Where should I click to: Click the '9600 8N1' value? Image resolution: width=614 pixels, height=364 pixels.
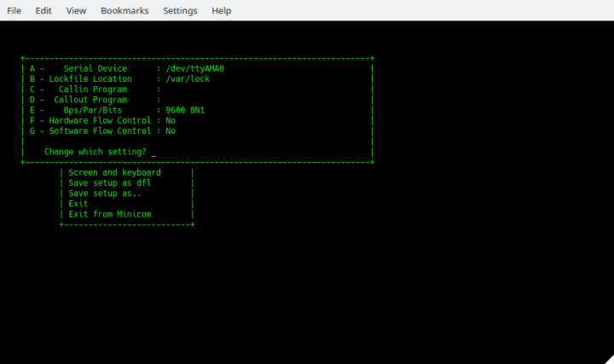point(185,110)
